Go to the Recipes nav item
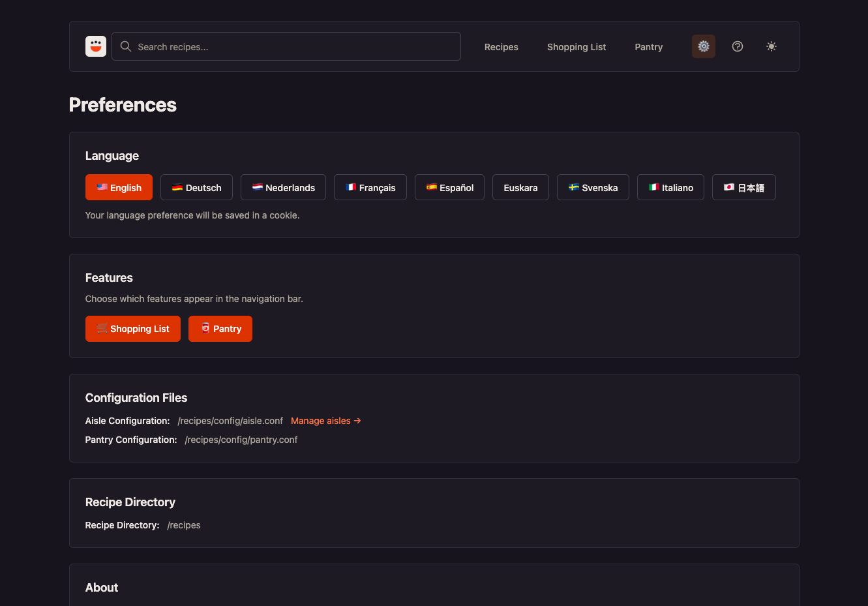The image size is (868, 606). click(501, 47)
